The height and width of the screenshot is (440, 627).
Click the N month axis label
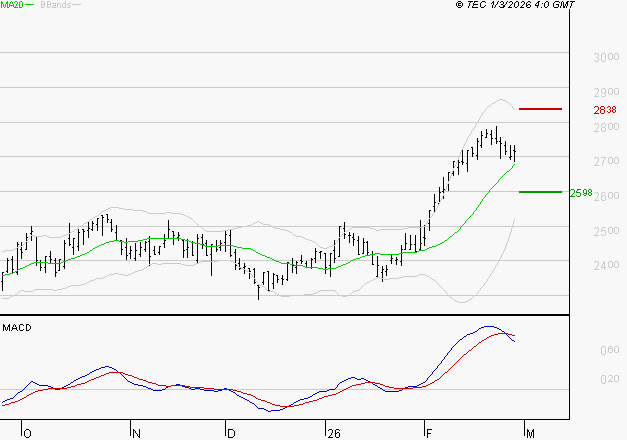[136, 434]
